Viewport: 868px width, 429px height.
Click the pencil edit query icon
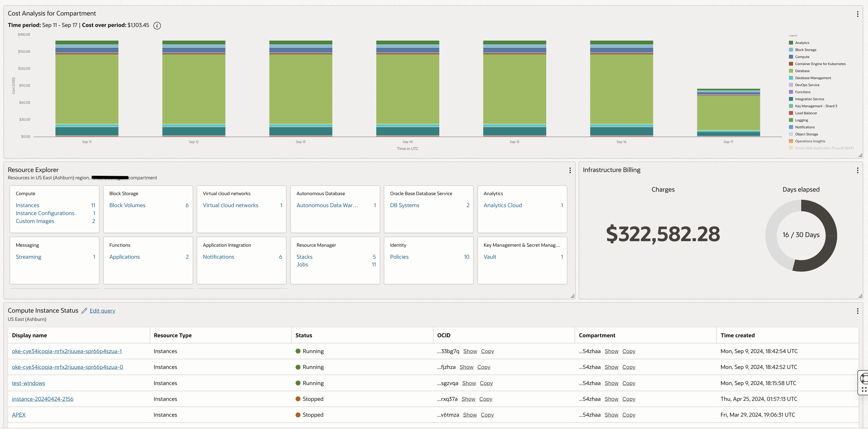[x=84, y=311]
